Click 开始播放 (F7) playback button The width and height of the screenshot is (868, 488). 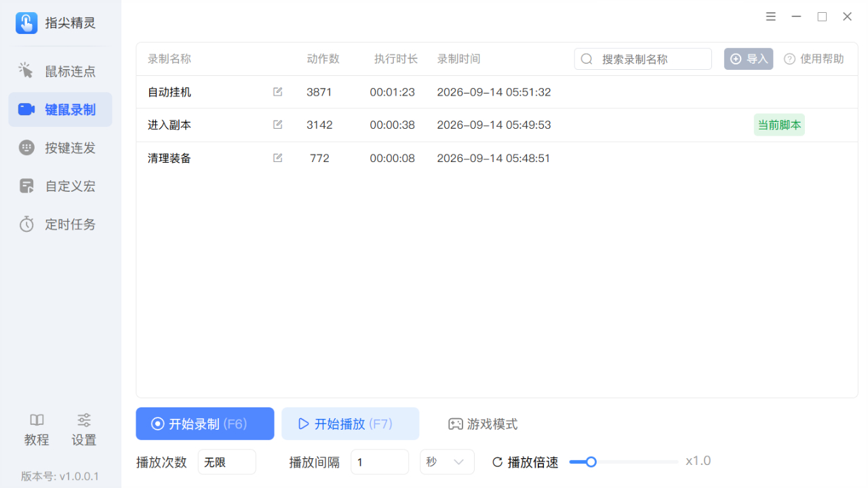click(x=350, y=424)
